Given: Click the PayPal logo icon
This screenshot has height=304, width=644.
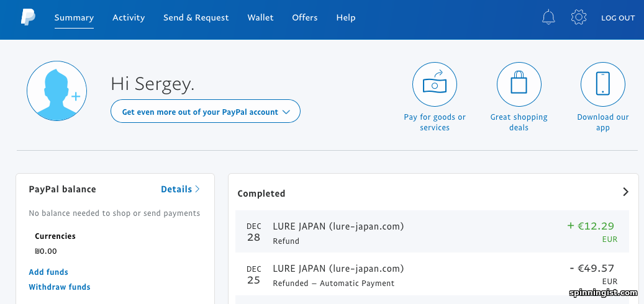Looking at the screenshot, I should (28, 17).
